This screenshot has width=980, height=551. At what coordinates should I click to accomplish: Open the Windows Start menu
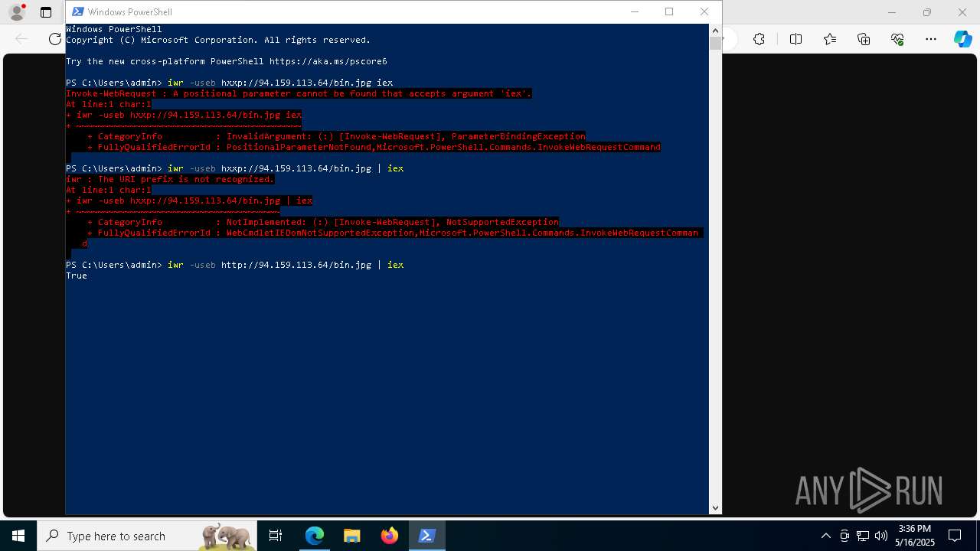coord(18,536)
